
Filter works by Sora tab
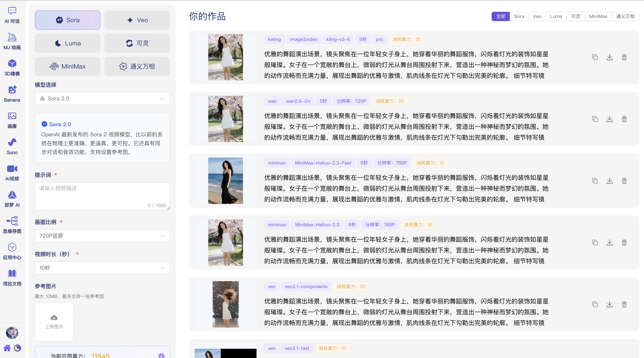pos(519,16)
